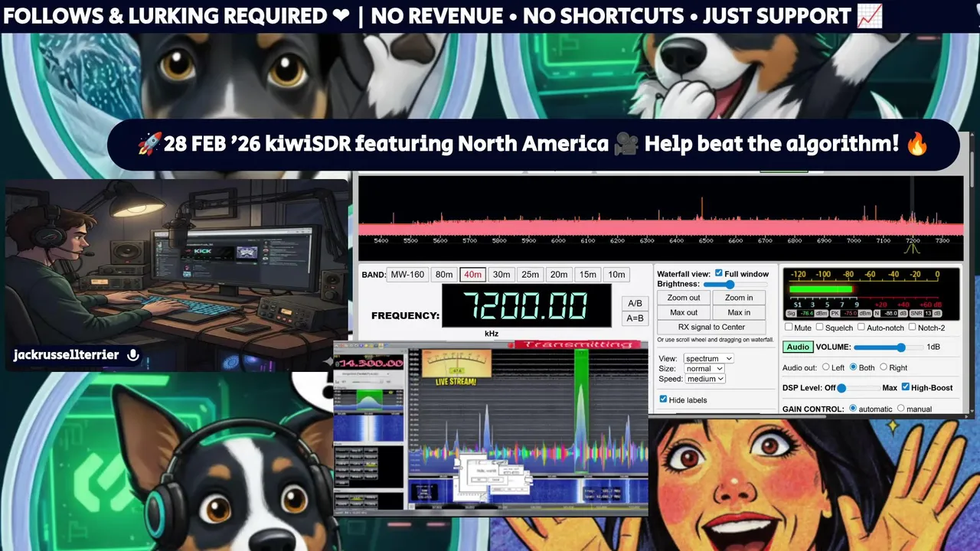The width and height of the screenshot is (980, 551).
Task: Click 6500 on the spectrum frequency scale
Action: tap(707, 240)
